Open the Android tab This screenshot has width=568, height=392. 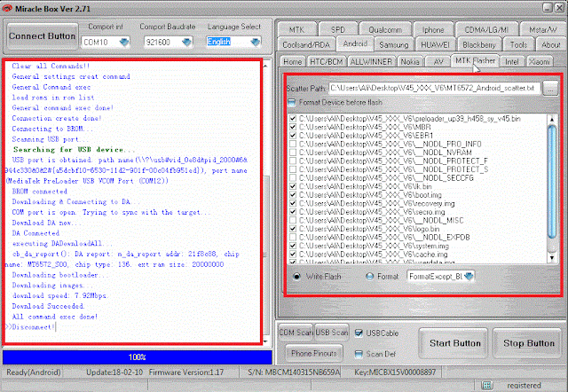(355, 43)
